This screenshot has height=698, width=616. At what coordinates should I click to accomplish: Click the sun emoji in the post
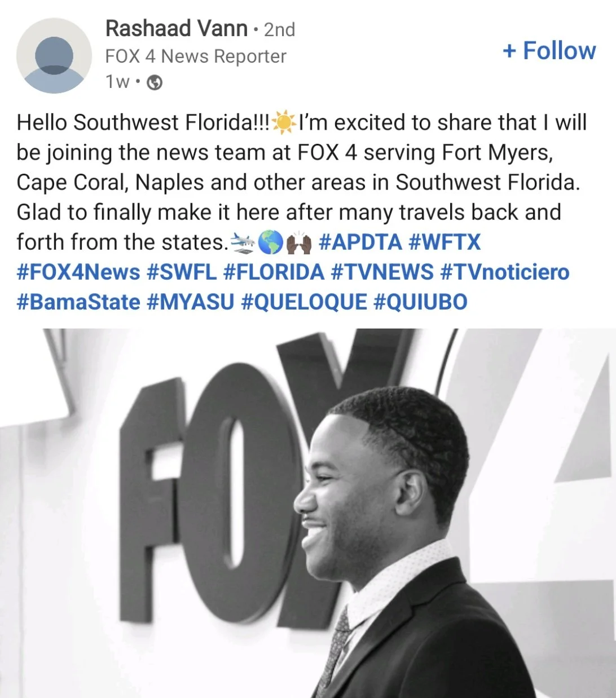click(284, 123)
